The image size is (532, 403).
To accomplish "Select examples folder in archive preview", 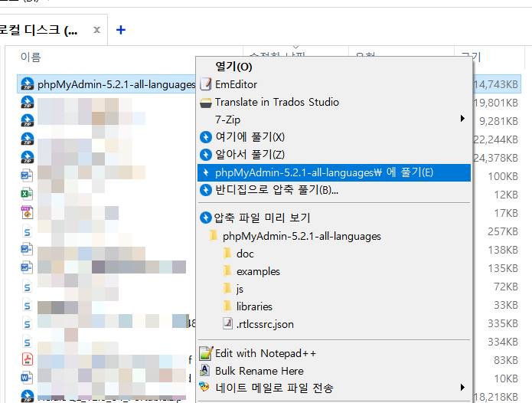I will coord(258,271).
